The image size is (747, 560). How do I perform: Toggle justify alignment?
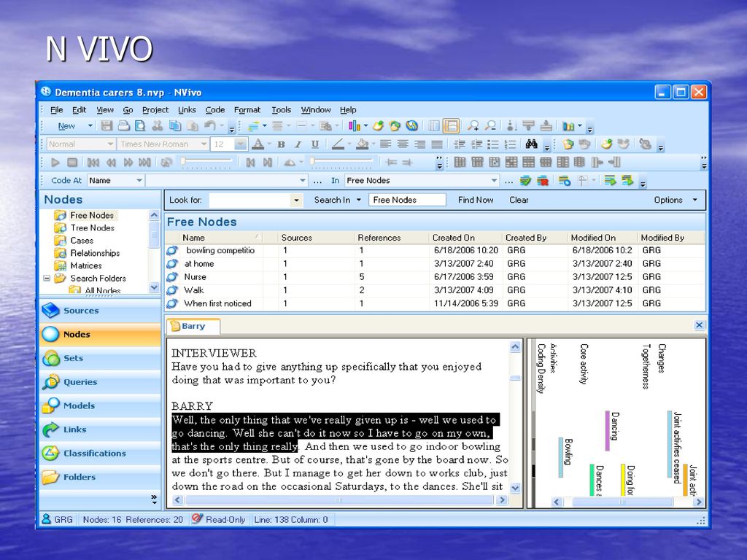(437, 144)
